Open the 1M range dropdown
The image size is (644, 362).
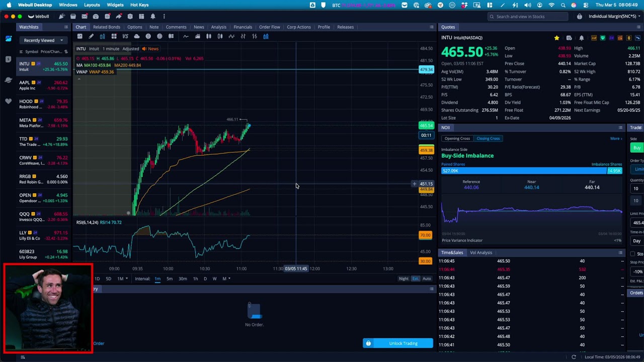click(x=122, y=279)
